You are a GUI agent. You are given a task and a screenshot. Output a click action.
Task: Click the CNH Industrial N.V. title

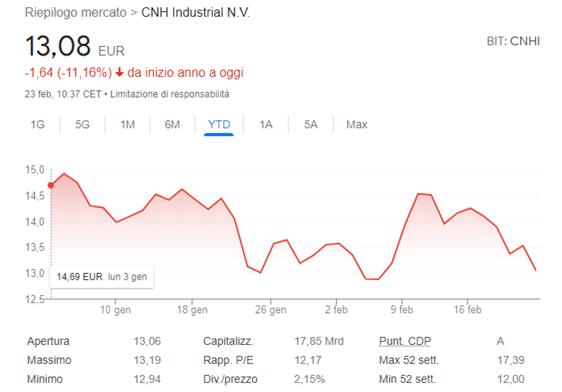[195, 12]
